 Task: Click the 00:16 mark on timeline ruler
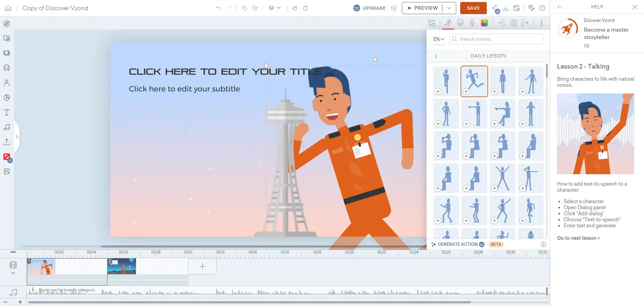click(285, 252)
